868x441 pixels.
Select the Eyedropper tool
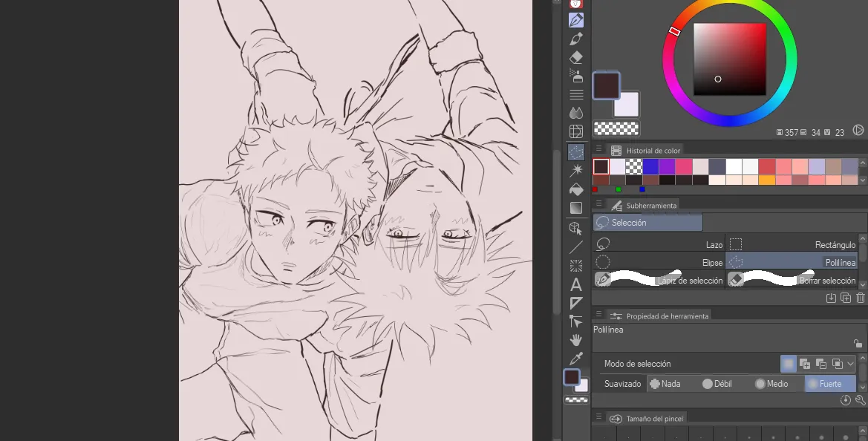click(x=575, y=359)
